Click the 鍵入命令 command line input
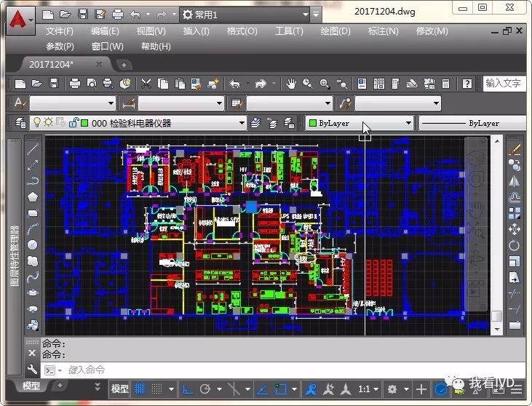Image resolution: width=532 pixels, height=406 pixels. click(x=218, y=370)
